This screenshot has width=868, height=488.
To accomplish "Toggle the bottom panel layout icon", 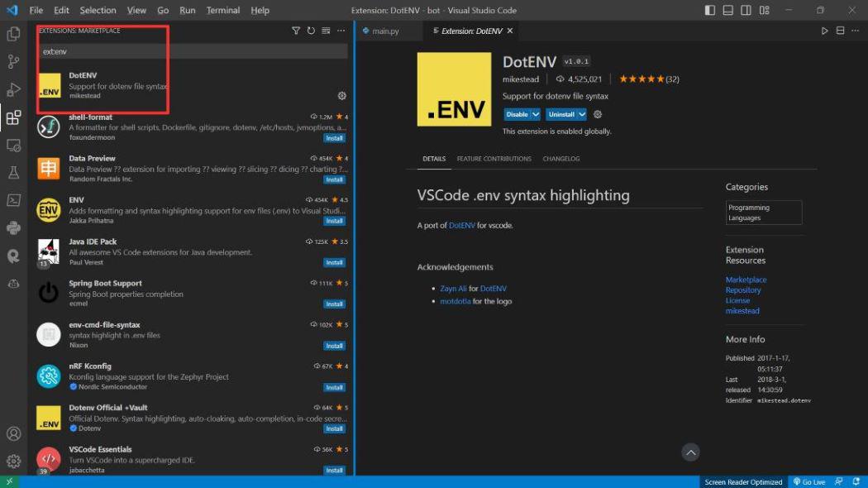I will click(728, 10).
